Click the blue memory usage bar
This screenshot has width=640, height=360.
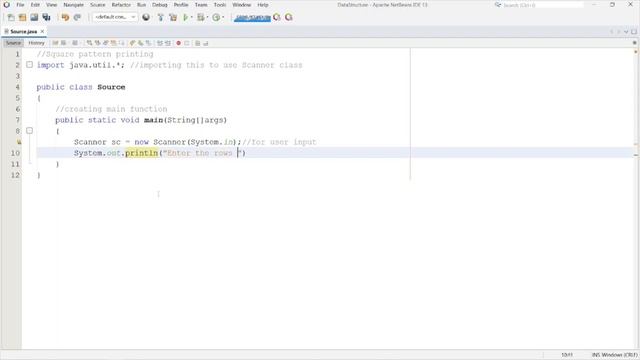[252, 18]
